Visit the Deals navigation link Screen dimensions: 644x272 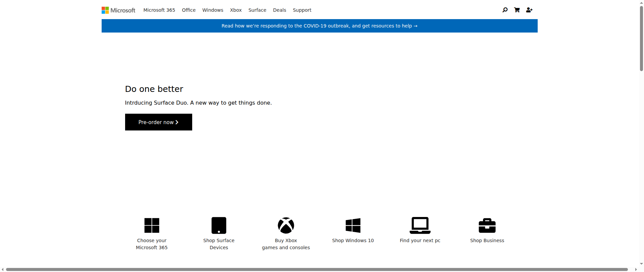pyautogui.click(x=279, y=10)
